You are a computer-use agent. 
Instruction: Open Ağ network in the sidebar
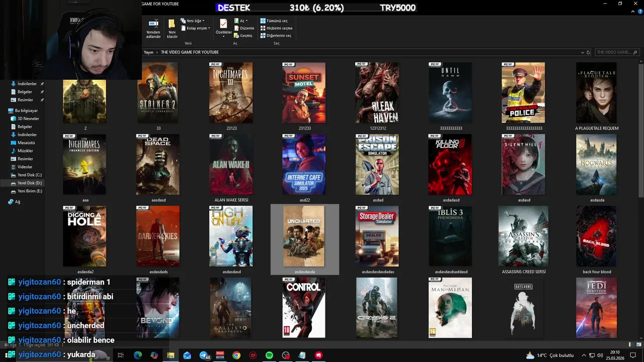click(14, 202)
